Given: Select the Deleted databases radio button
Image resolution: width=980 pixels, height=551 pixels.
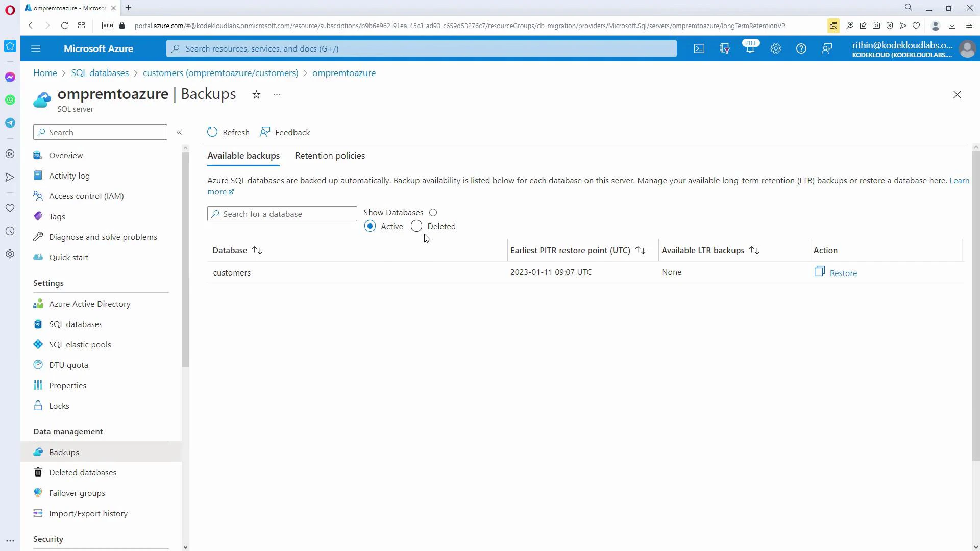Looking at the screenshot, I should (x=416, y=226).
